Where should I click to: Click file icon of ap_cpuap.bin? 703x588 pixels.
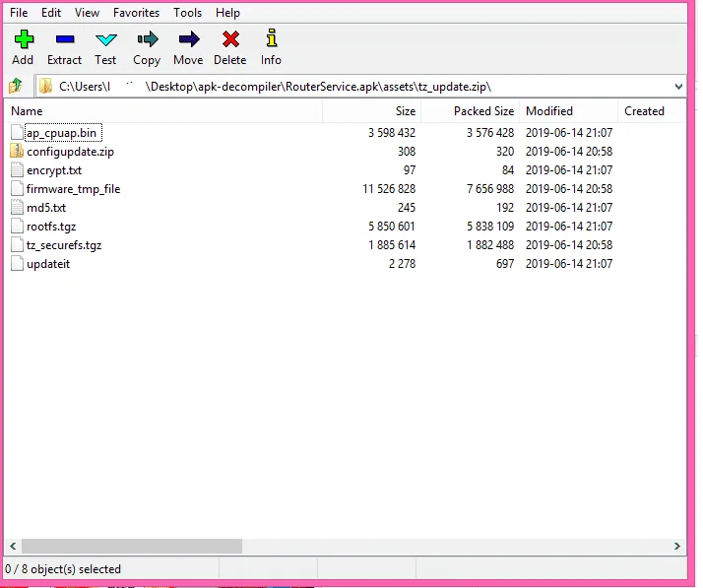[17, 133]
